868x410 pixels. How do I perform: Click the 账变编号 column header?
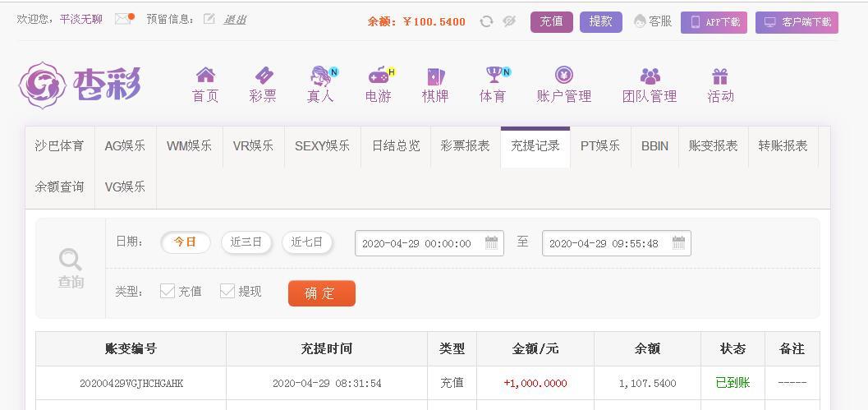[x=131, y=349]
